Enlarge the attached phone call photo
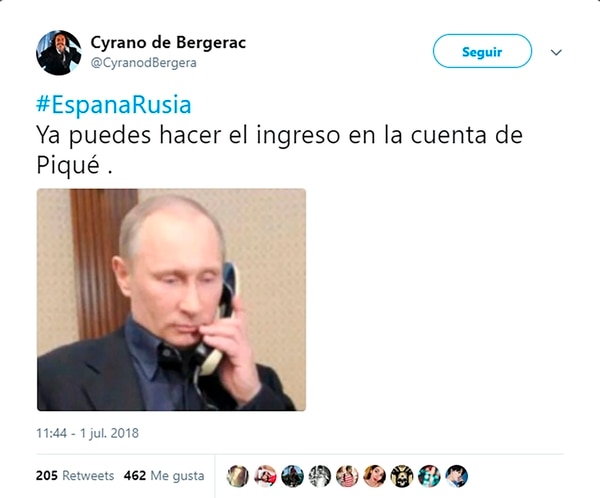This screenshot has height=498, width=600. [x=171, y=300]
